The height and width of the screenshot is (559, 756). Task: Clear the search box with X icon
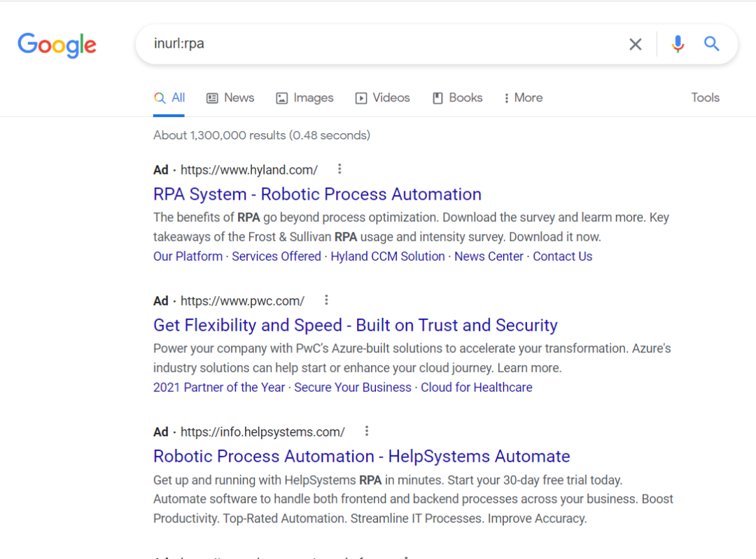click(x=635, y=44)
